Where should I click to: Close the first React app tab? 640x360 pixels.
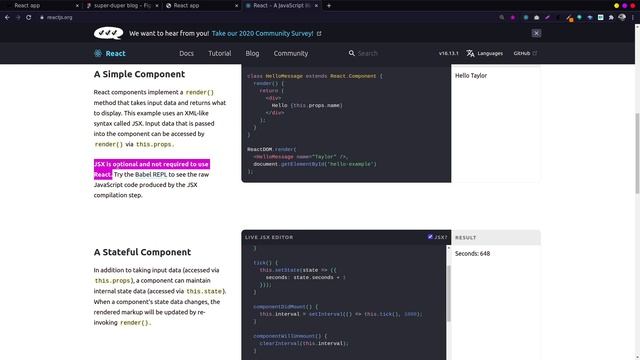77,6
